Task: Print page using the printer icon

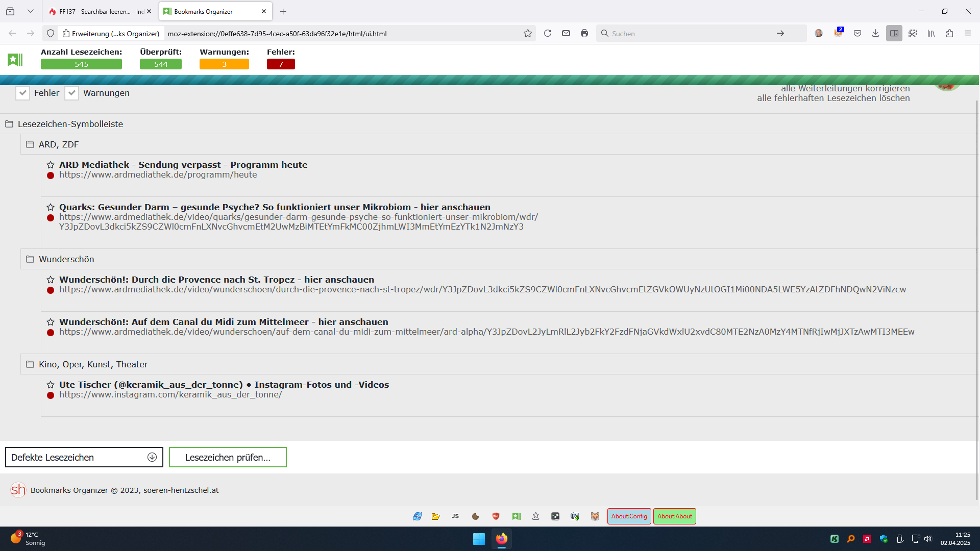Action: click(x=584, y=33)
